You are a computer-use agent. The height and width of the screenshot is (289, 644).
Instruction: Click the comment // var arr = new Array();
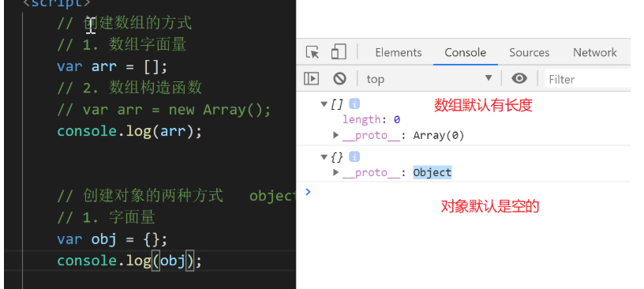coord(164,110)
